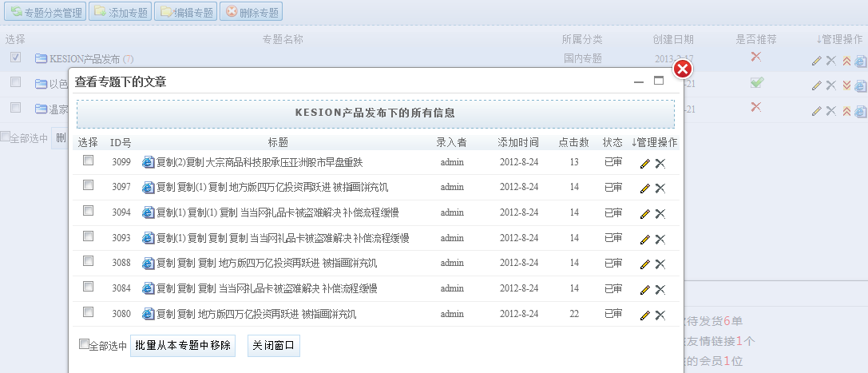Tick the checkbox on the 温家 topic row
Screen dimensions: 868x373
click(15, 107)
